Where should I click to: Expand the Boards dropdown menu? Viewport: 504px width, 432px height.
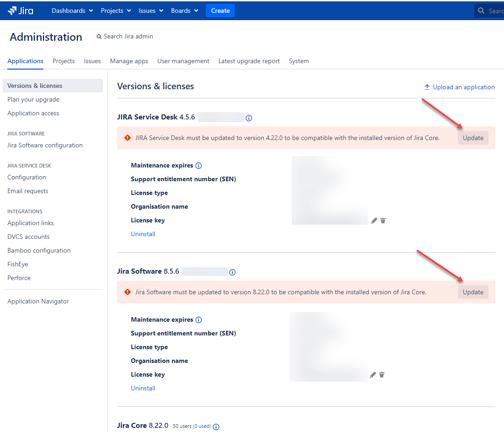(x=184, y=11)
